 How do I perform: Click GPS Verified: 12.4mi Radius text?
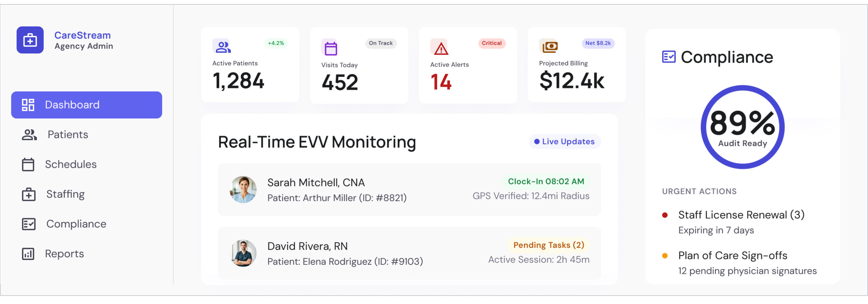click(x=531, y=196)
